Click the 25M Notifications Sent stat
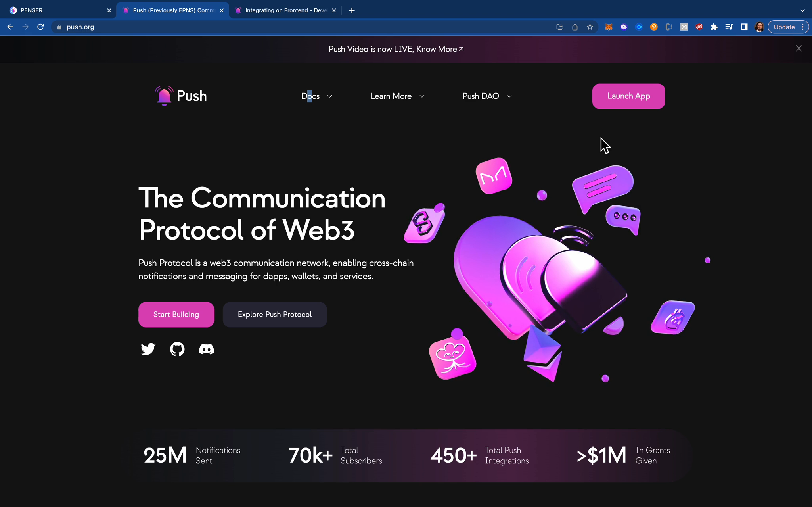The height and width of the screenshot is (507, 812). point(192,455)
